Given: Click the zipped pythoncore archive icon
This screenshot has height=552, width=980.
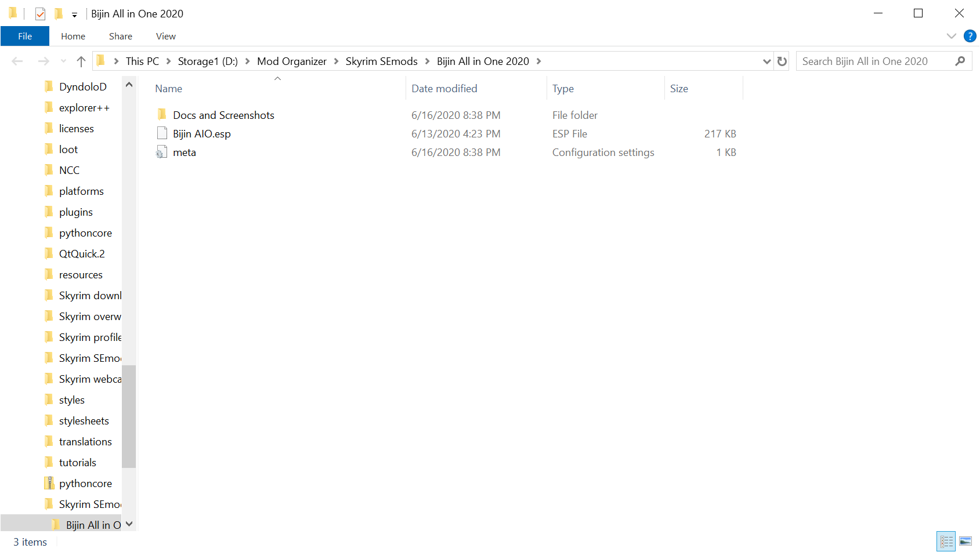Looking at the screenshot, I should point(49,482).
